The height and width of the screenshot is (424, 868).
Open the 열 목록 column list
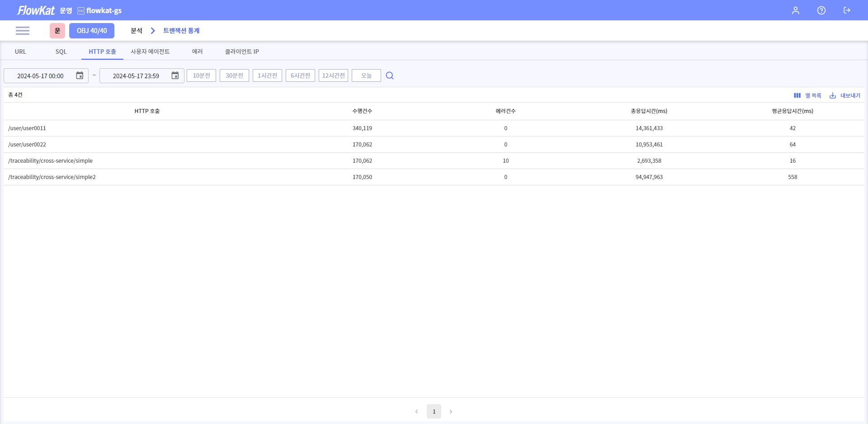pyautogui.click(x=807, y=95)
